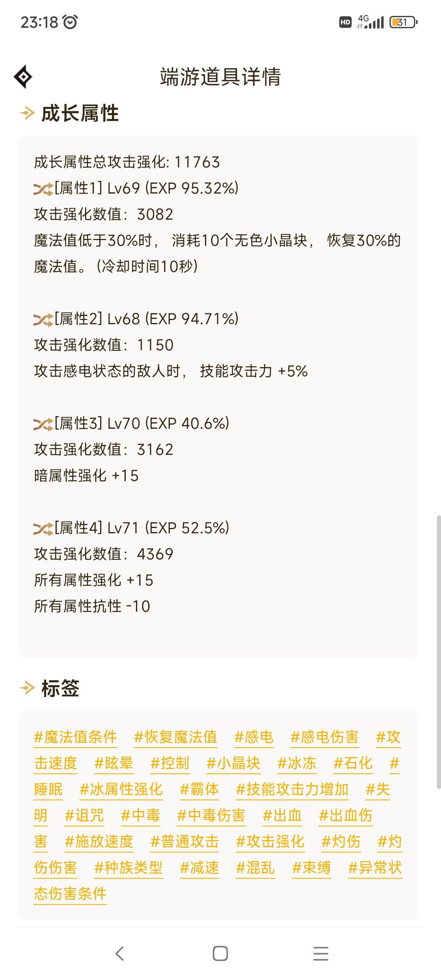Open the #恢复魔法值 tag
This screenshot has width=441, height=980.
coord(176,737)
